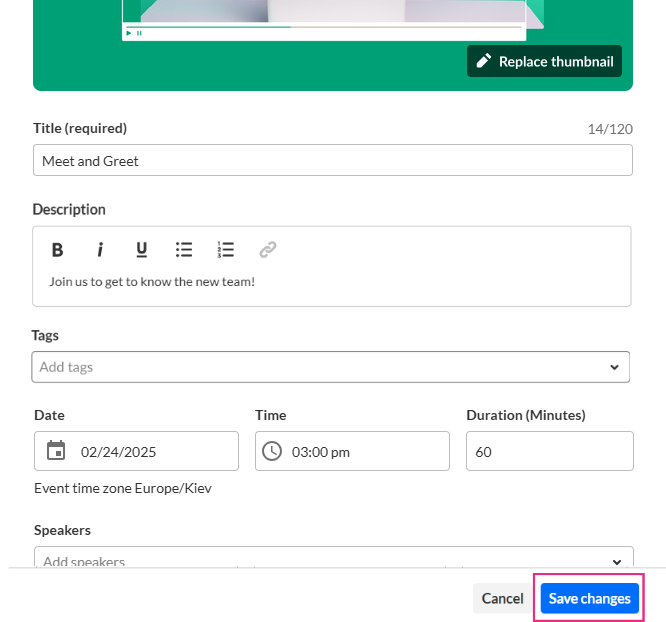Click the pencil icon on Replace thumbnail
The image size is (666, 622).
484,61
